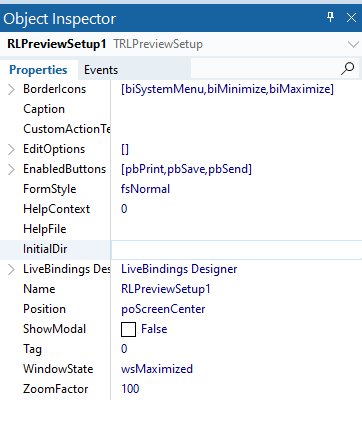Pin the Object Inspector panel

[x=330, y=17]
